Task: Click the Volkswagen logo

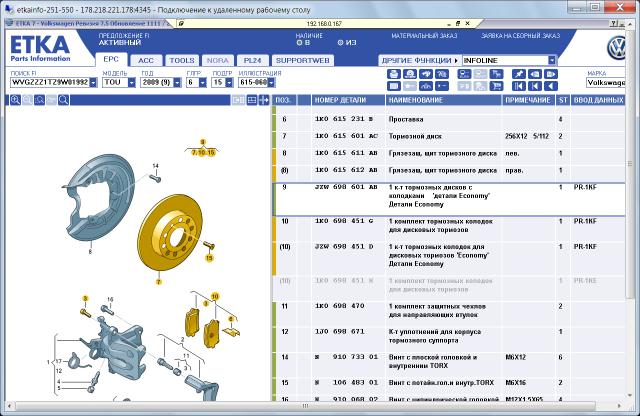Action: (x=616, y=48)
